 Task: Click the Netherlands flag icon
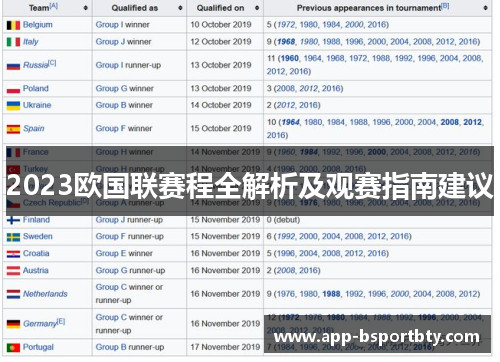pyautogui.click(x=13, y=294)
